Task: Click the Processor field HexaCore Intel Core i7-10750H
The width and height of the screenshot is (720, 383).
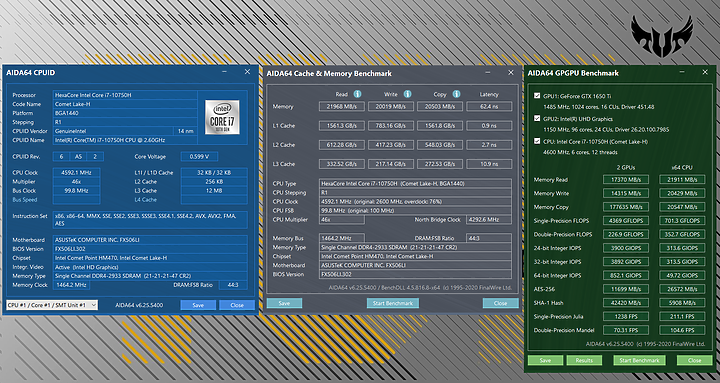Action: point(125,95)
